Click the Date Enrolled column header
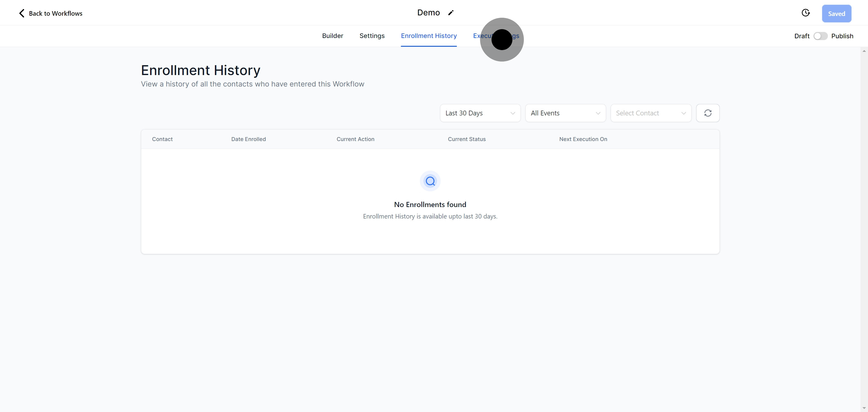The height and width of the screenshot is (412, 868). click(248, 139)
